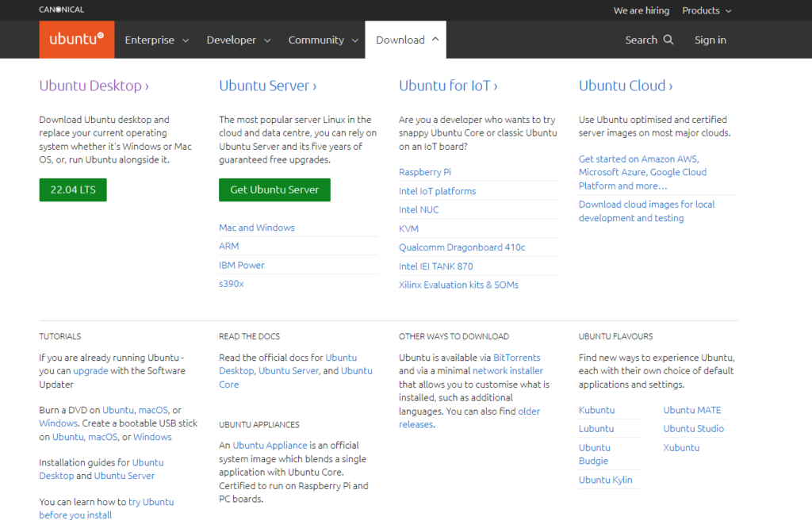Expand the Community navigation dropdown
The image size is (812, 532).
point(324,40)
